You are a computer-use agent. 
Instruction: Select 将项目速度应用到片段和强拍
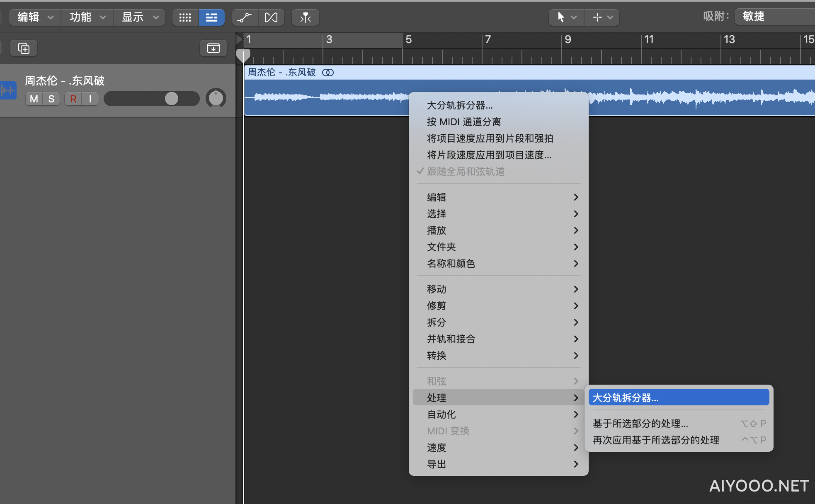click(x=499, y=138)
